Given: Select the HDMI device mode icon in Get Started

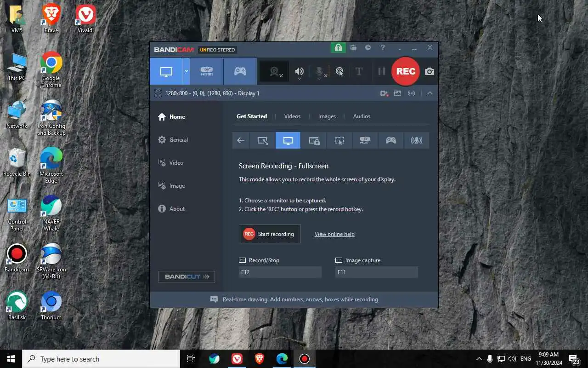Looking at the screenshot, I should pyautogui.click(x=365, y=140).
